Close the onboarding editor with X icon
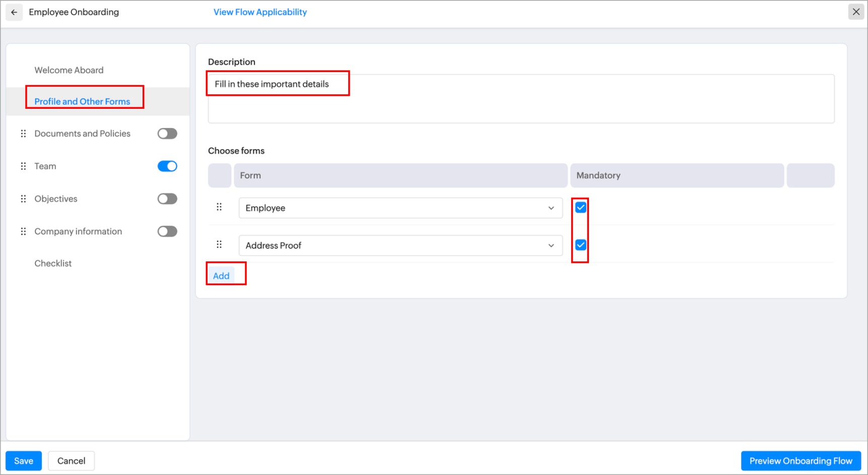Screen dimensions: 868x475 pyautogui.click(x=856, y=12)
